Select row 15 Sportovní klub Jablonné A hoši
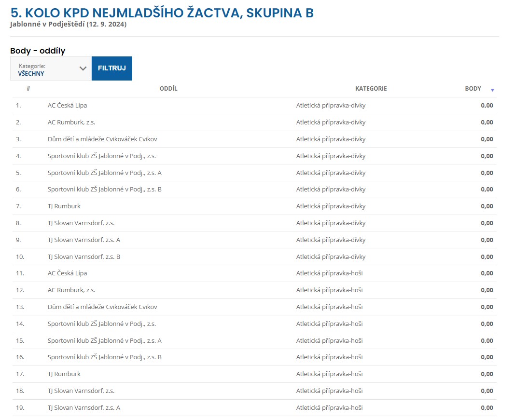Image resolution: width=514 pixels, height=420 pixels. [254, 340]
